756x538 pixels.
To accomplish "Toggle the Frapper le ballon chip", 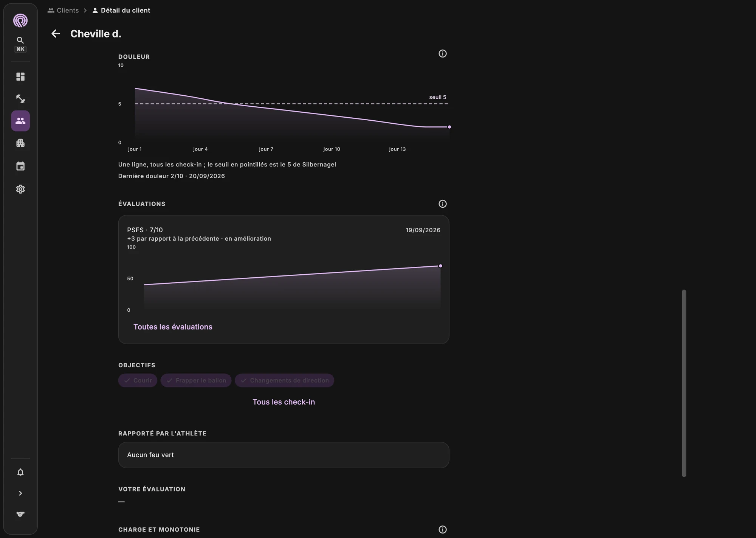I will coord(196,381).
